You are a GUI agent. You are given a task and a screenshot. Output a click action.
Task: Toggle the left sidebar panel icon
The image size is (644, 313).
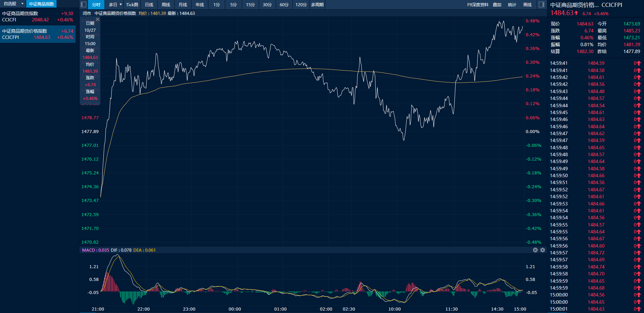coord(83,4)
